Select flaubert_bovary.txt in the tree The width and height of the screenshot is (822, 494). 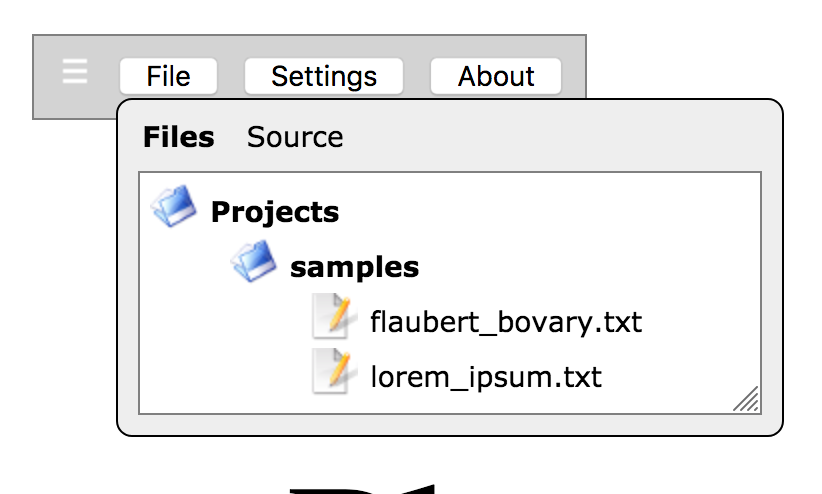pyautogui.click(x=506, y=321)
